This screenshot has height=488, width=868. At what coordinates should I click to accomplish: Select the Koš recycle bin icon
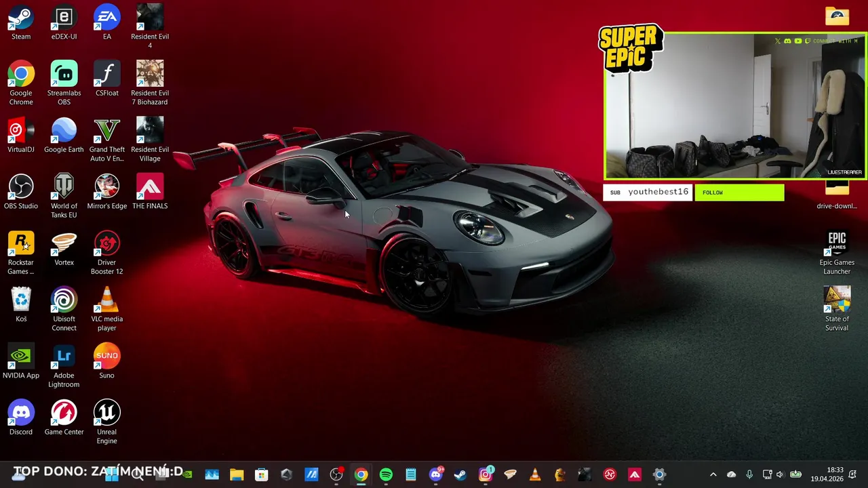coord(21,305)
